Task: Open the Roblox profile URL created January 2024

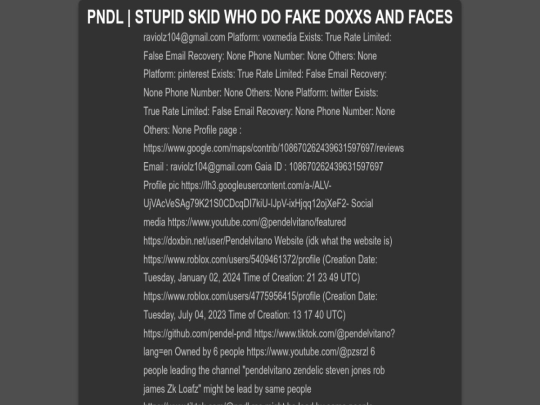Action: [231, 260]
